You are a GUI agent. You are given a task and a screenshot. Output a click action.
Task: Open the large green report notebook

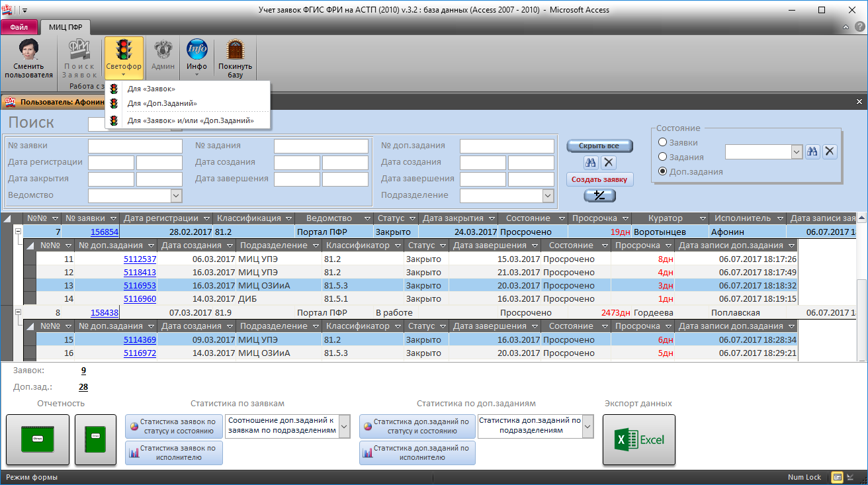click(37, 440)
